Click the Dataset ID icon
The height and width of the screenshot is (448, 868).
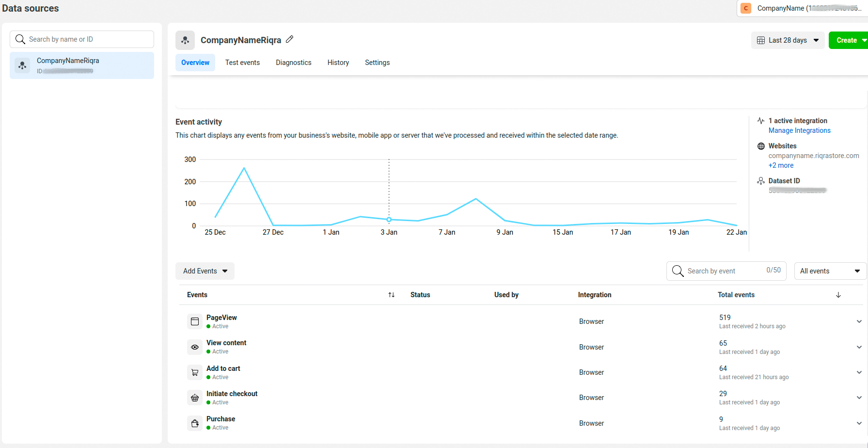click(761, 181)
